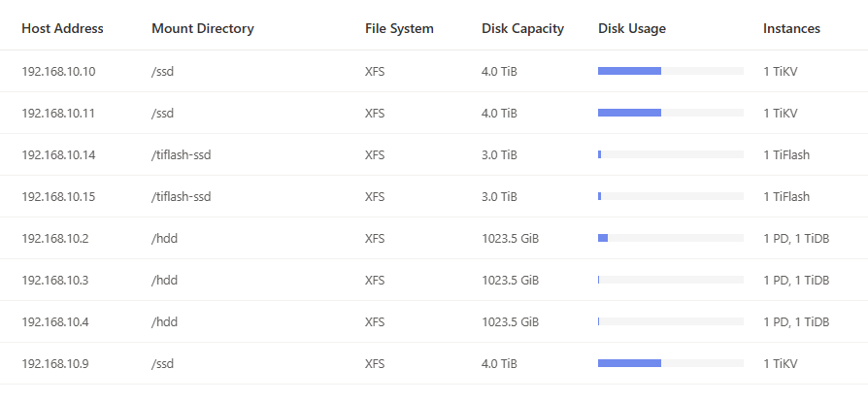This screenshot has width=868, height=402.
Task: Click the 192.168.10.14 host cell
Action: [x=58, y=154]
